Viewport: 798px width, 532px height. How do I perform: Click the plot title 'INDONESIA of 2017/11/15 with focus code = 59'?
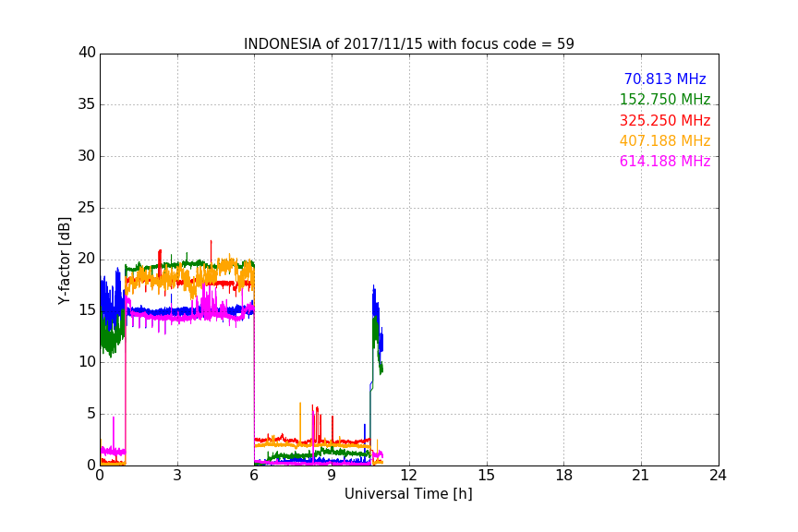pos(408,43)
